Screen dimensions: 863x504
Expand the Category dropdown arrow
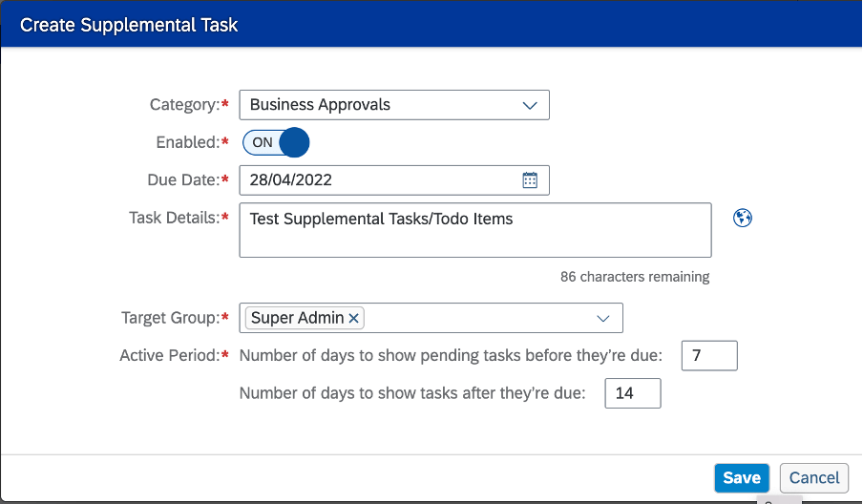(530, 105)
